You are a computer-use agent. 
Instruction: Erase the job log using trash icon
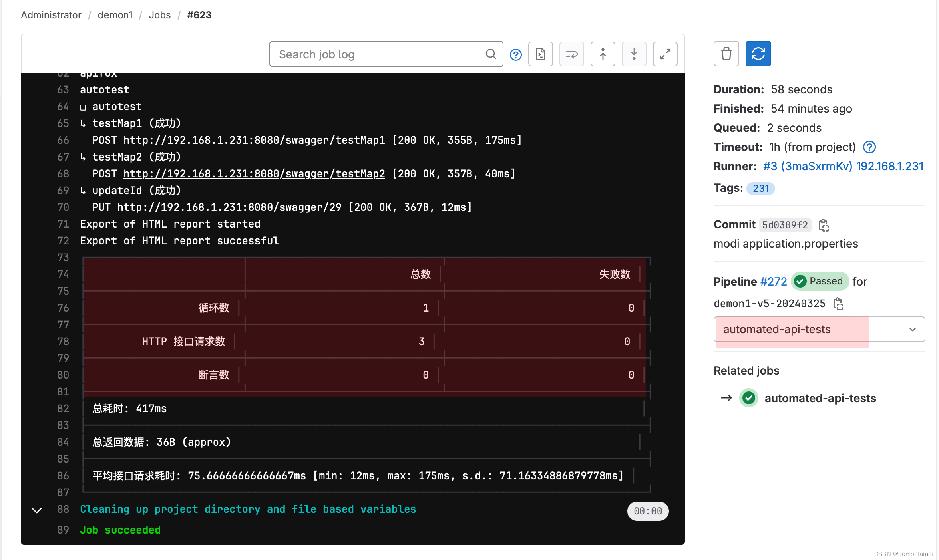point(726,53)
